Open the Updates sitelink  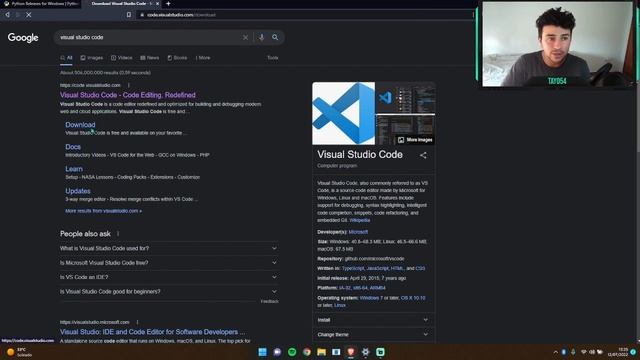point(78,191)
